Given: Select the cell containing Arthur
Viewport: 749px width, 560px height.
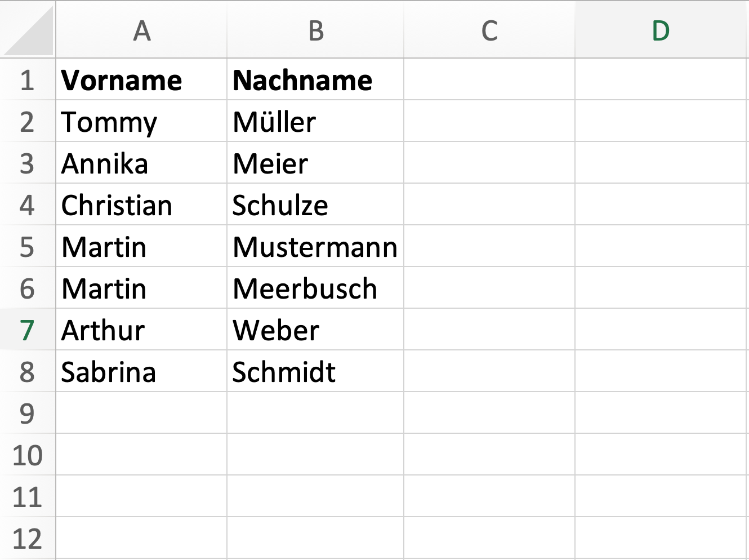Looking at the screenshot, I should click(x=141, y=330).
